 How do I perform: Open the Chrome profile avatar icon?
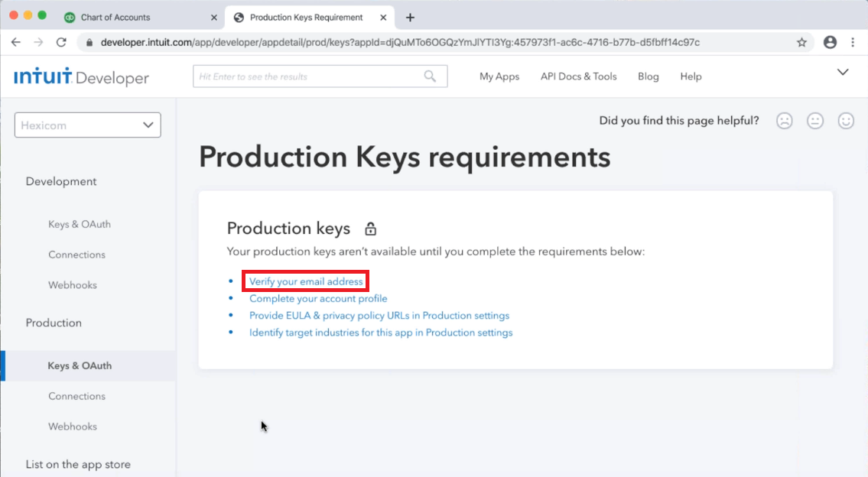830,42
